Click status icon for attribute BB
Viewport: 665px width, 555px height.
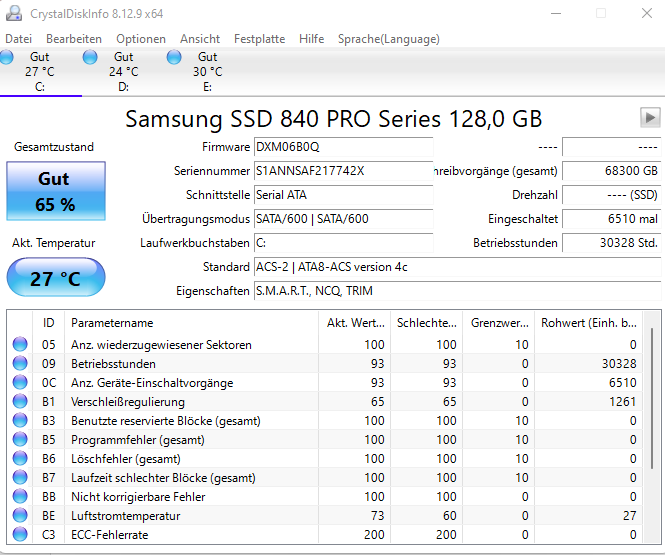coord(20,496)
